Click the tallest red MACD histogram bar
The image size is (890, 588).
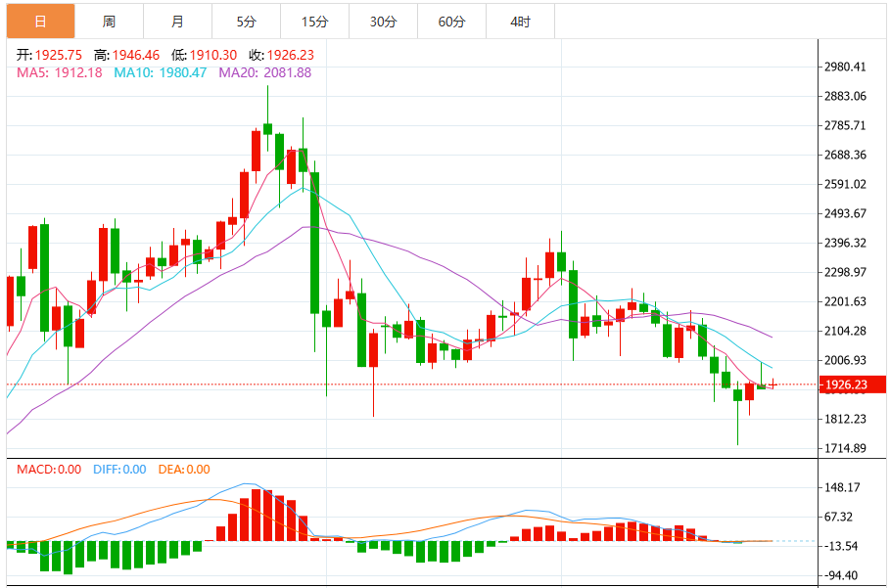pyautogui.click(x=256, y=515)
